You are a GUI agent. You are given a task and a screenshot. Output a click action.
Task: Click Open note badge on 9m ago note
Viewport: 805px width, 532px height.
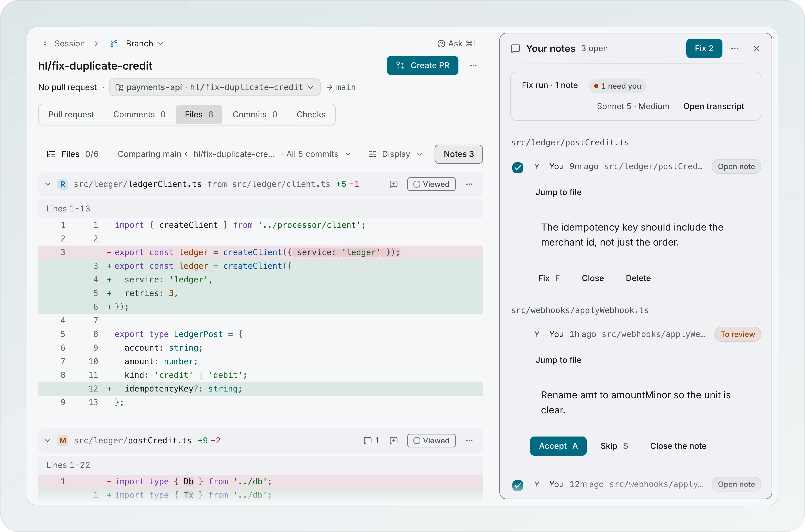tap(736, 167)
